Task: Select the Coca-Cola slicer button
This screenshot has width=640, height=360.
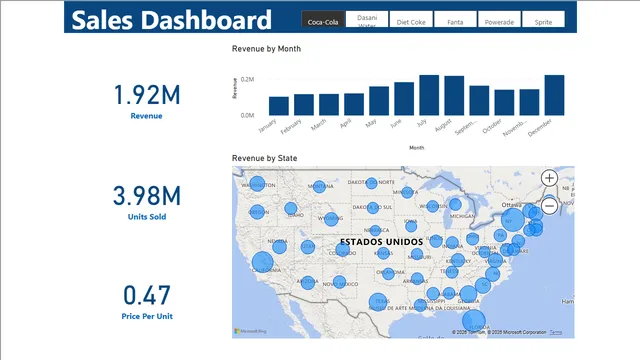Action: (x=323, y=19)
